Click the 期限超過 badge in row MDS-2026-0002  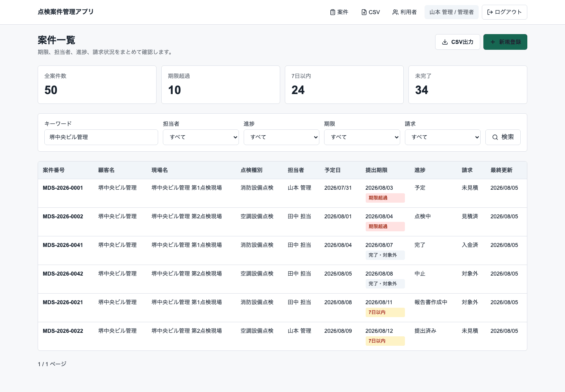tap(385, 227)
